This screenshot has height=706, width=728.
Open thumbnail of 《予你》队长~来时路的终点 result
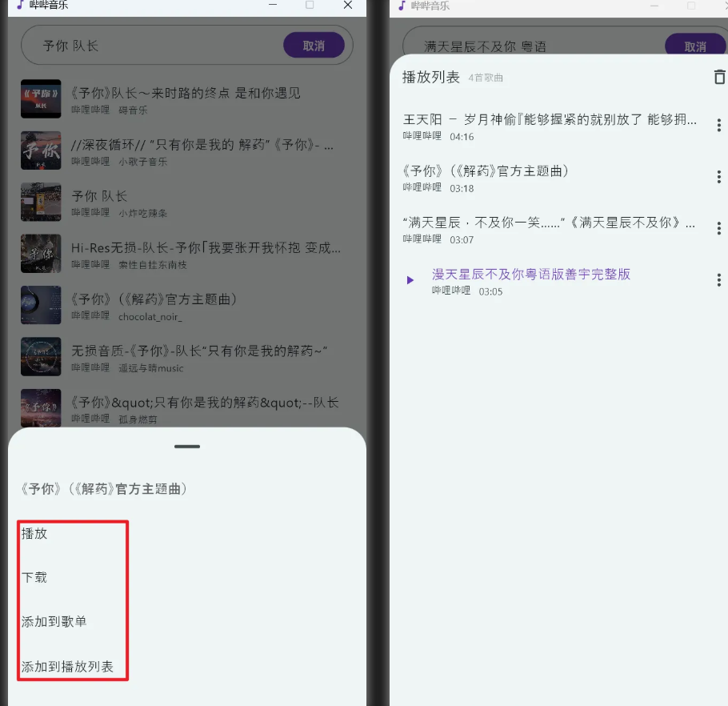click(41, 99)
